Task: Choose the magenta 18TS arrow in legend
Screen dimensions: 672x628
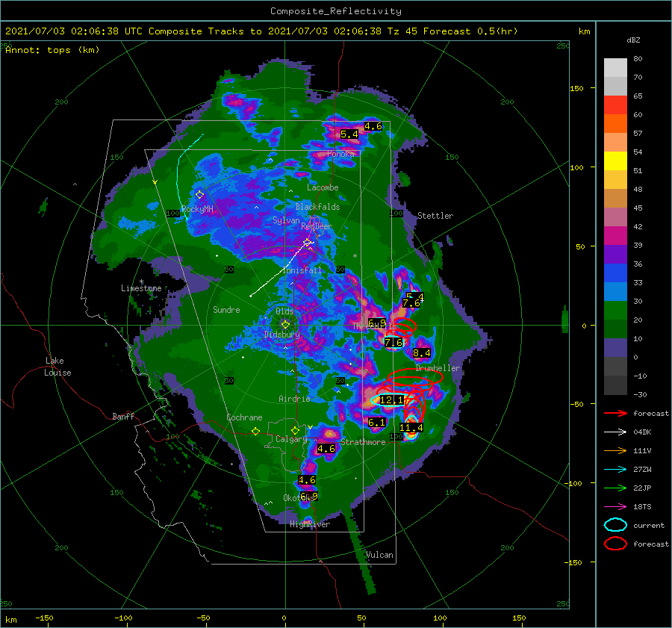Action: 615,507
